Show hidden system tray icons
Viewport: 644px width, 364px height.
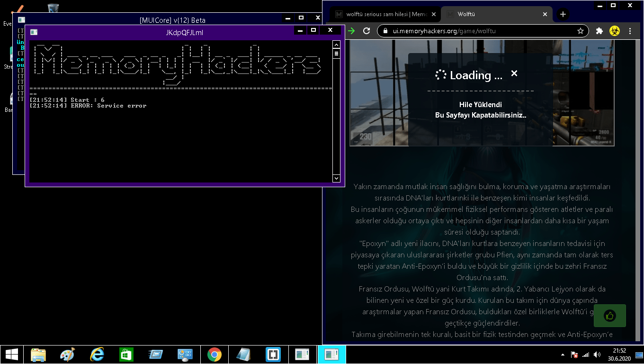[563, 355]
